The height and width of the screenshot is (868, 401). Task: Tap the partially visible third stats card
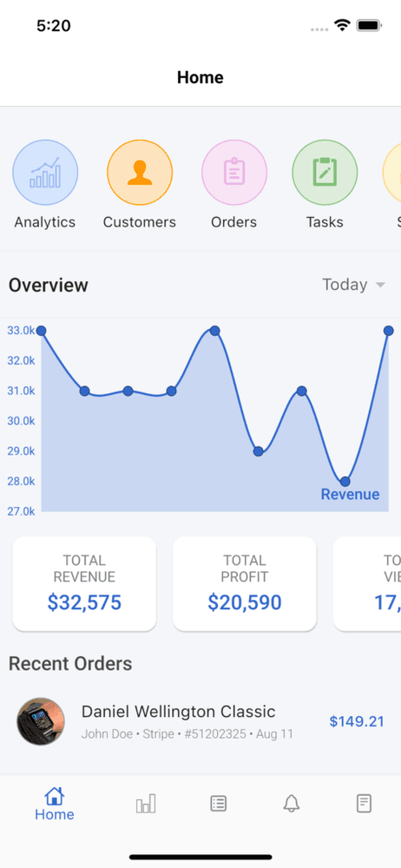click(367, 583)
